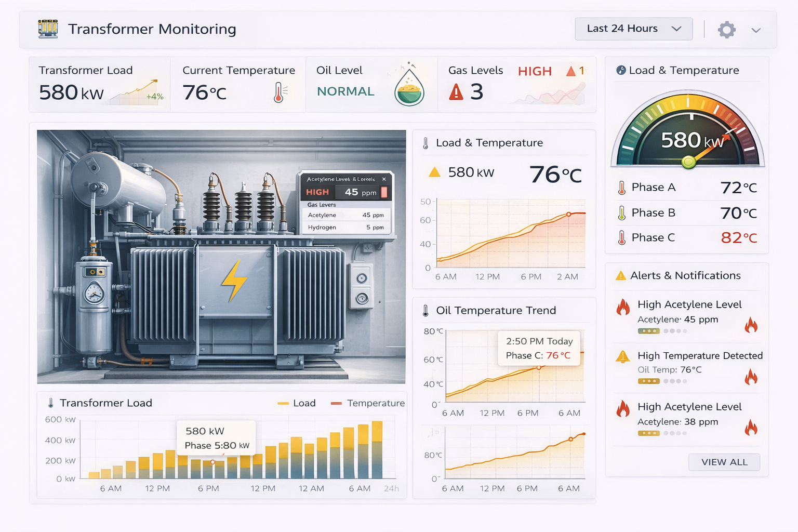Click the Phase C thermometer icon
Viewport: 798px width, 532px height.
tap(622, 238)
